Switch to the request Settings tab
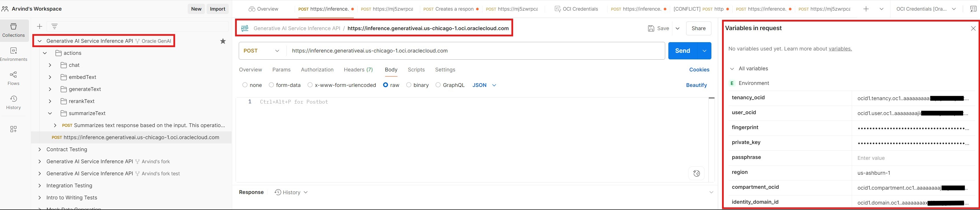 [445, 70]
